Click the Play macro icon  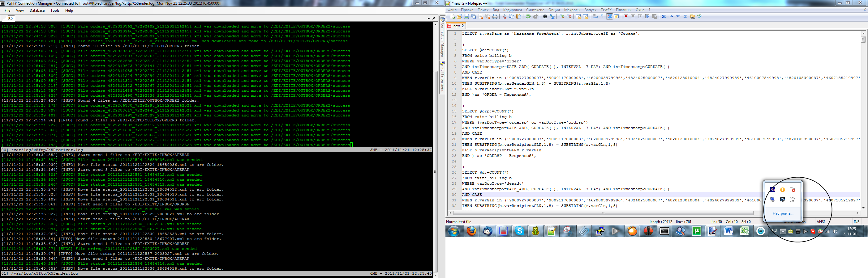640,16
